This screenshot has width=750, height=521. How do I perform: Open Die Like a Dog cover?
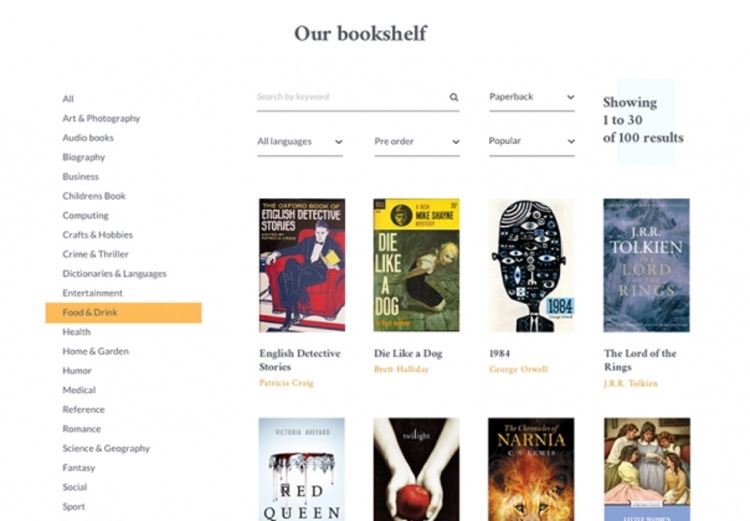click(x=416, y=265)
